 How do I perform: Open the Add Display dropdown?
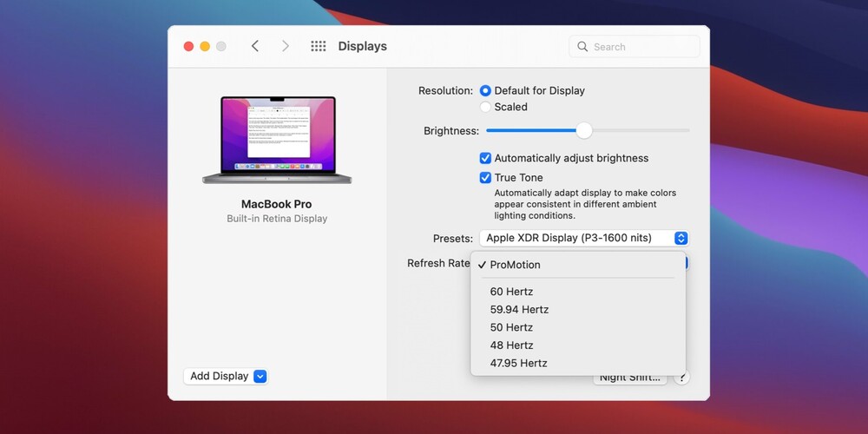[x=226, y=377]
